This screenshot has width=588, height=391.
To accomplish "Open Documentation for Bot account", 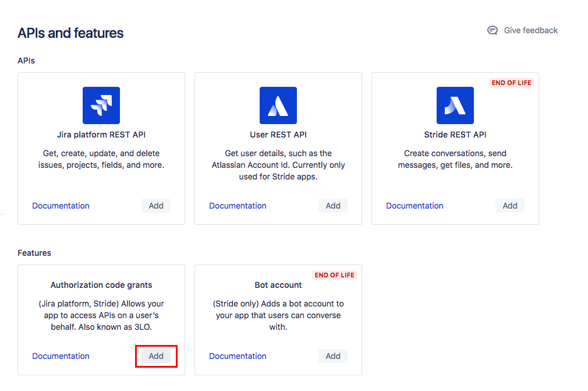I will click(x=238, y=356).
